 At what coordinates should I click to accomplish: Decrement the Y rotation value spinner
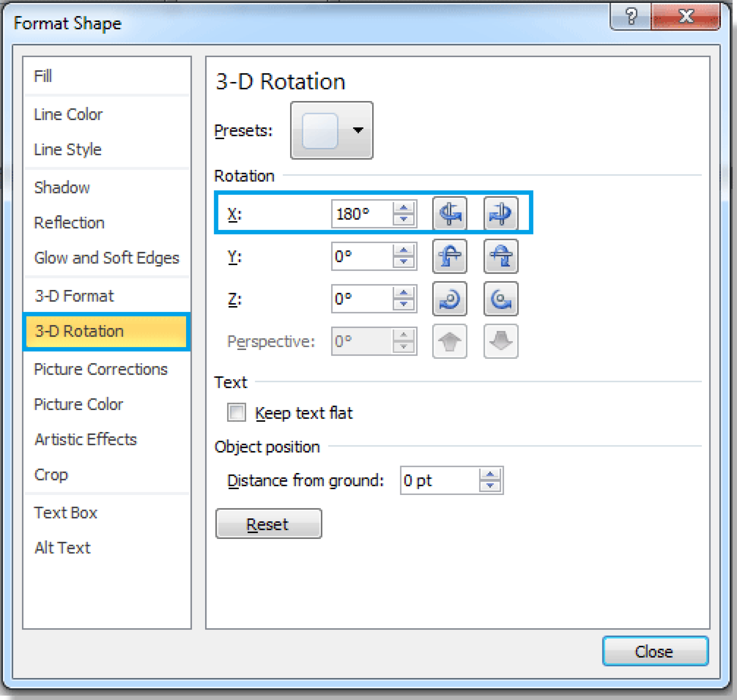(x=404, y=262)
